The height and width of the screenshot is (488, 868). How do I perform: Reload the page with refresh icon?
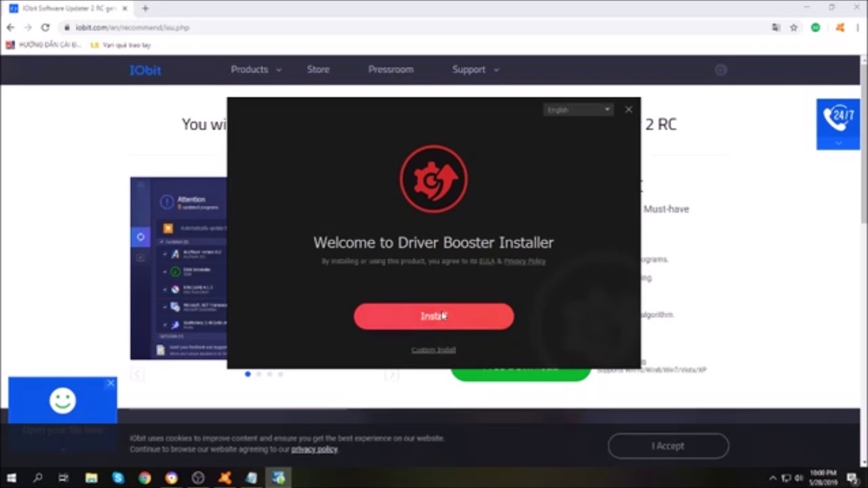[x=45, y=28]
